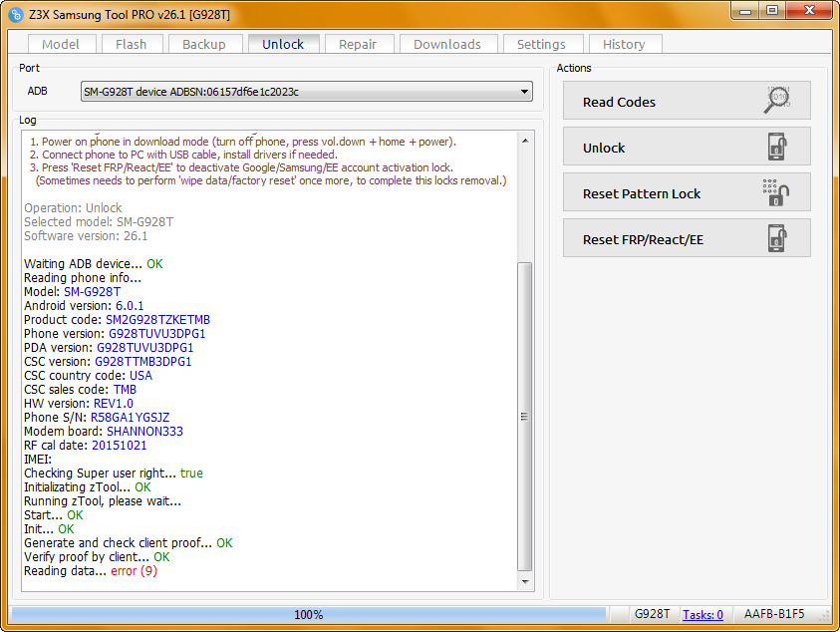Click the Unlock action button
This screenshot has width=840, height=632.
tap(687, 147)
